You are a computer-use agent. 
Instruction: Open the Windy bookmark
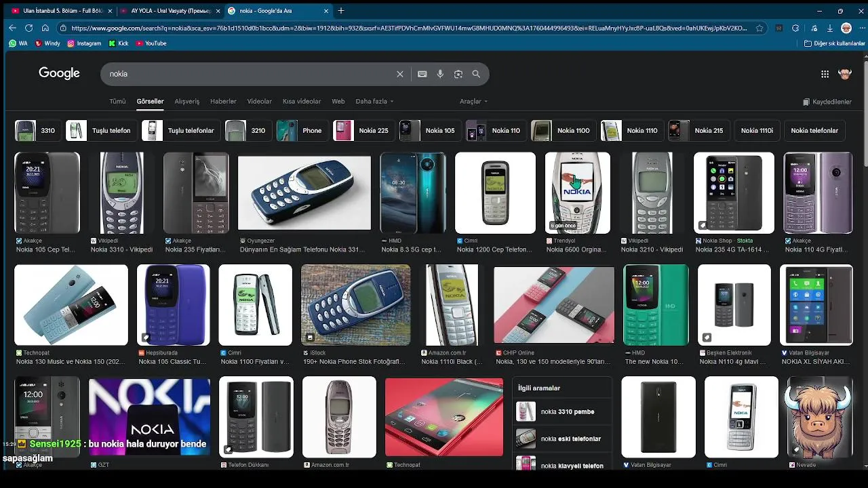coord(47,43)
